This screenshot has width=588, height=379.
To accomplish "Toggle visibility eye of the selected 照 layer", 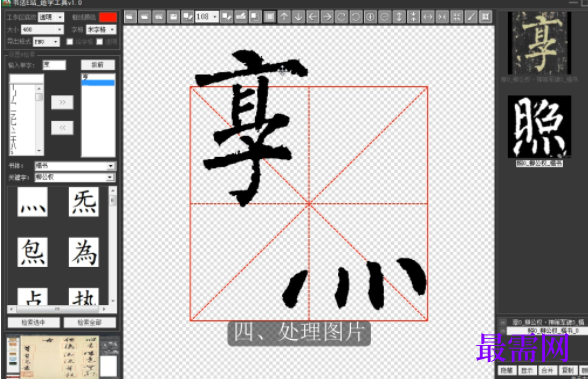I will (x=502, y=331).
